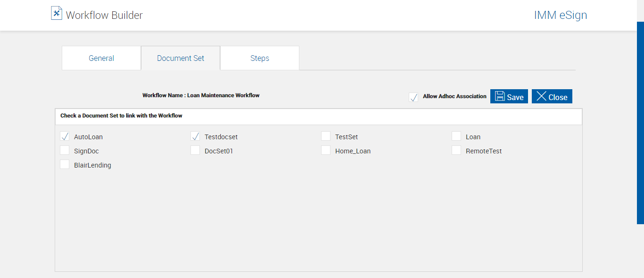Click the X icon on Close button
This screenshot has height=278, width=644.
pos(541,96)
